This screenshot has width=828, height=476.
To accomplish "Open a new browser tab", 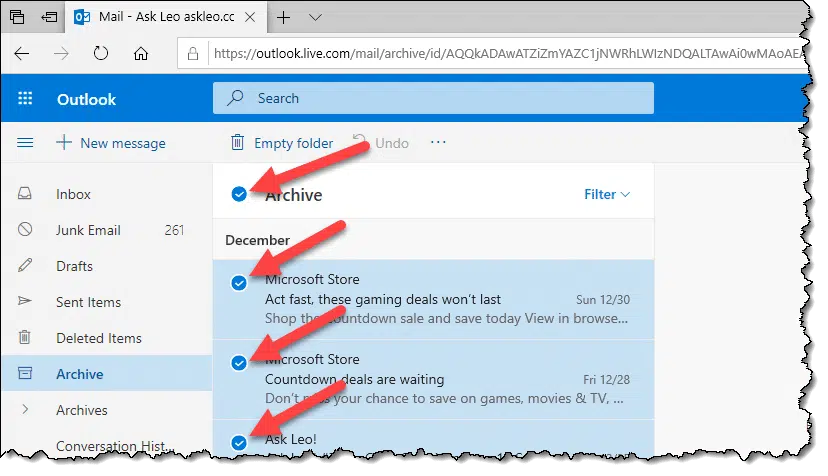I will (x=284, y=17).
